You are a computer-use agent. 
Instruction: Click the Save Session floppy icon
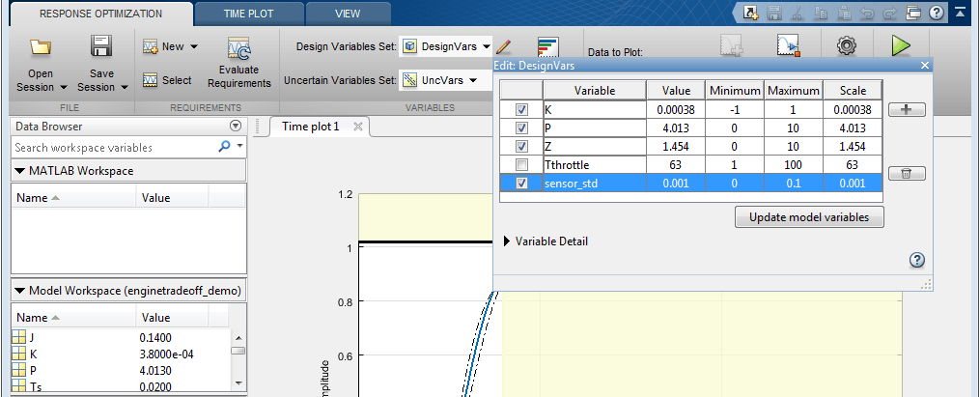[x=100, y=47]
